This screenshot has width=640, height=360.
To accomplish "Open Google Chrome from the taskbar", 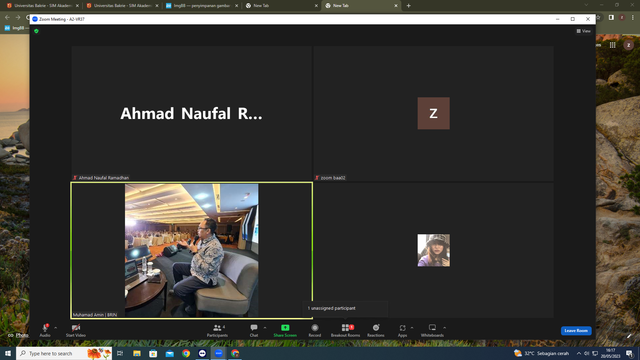I will tap(186, 353).
